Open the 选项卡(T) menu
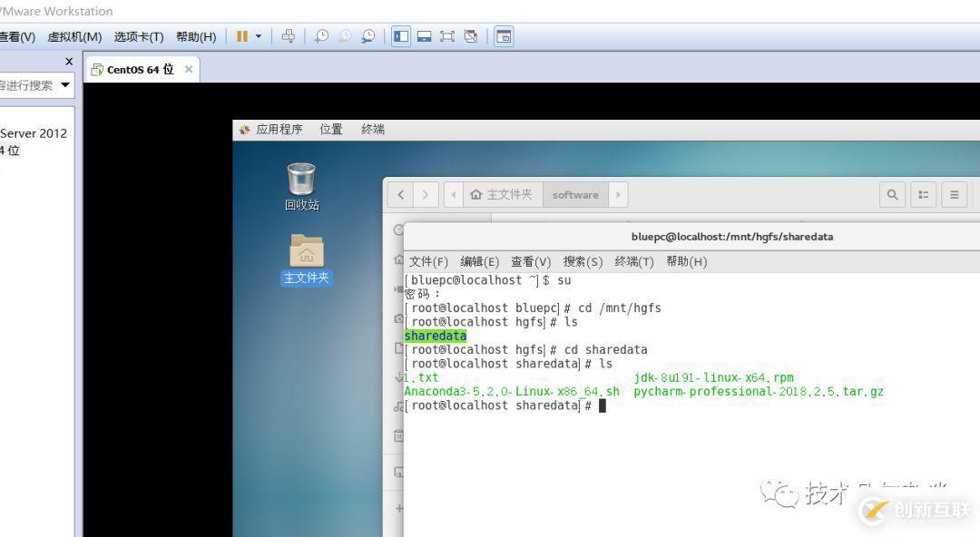 click(139, 37)
